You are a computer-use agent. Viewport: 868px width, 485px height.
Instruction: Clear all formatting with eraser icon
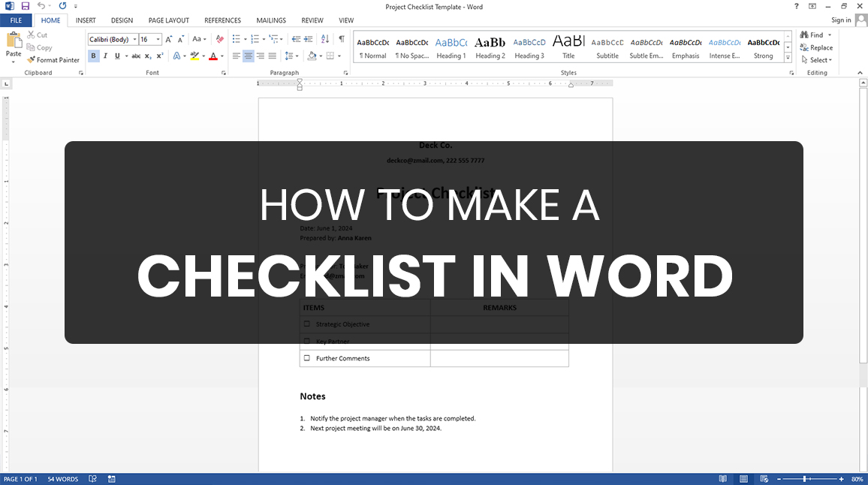pos(220,39)
